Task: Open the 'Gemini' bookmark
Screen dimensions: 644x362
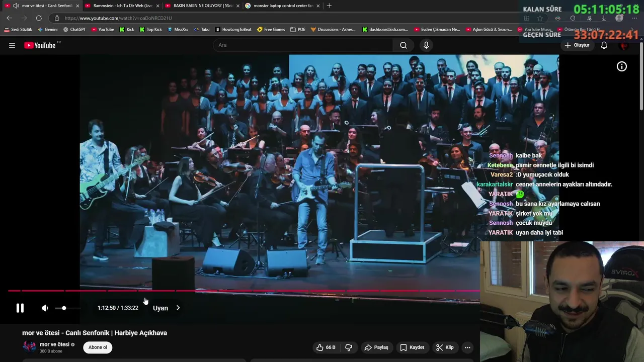Action: [48, 30]
